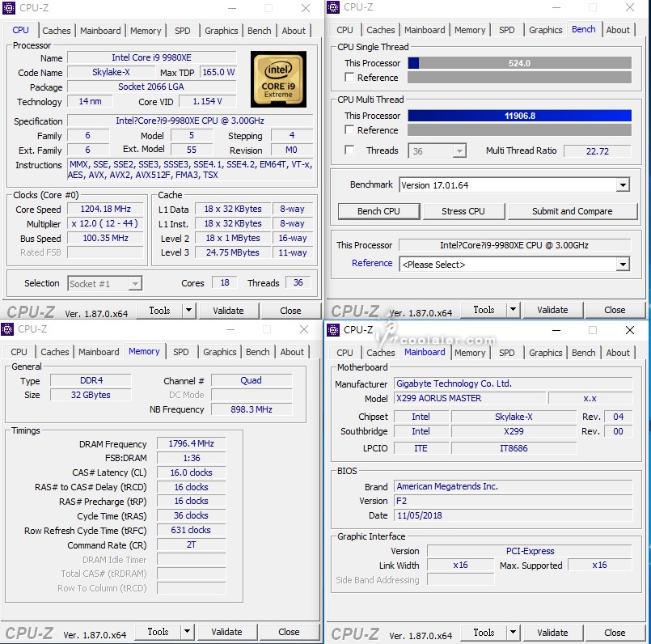651x644 pixels.
Task: Click Validate in the Bench window
Action: point(552,310)
